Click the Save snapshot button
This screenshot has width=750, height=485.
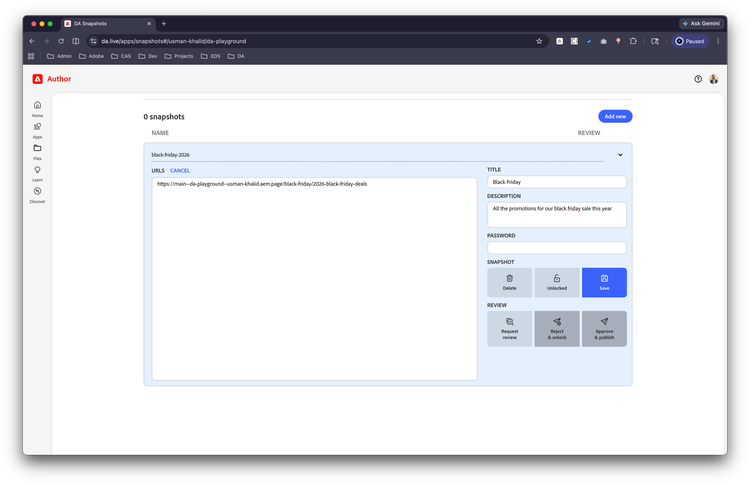(604, 282)
